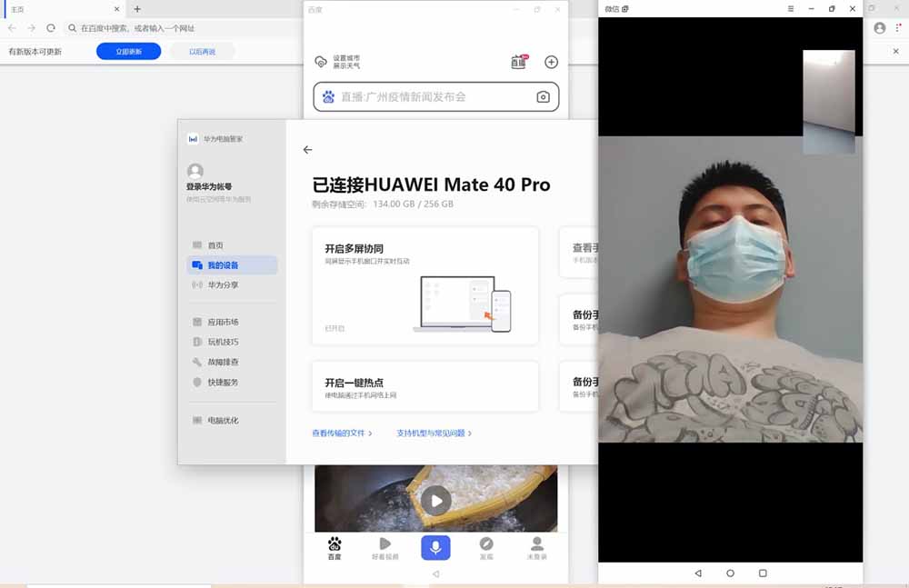
Task: Open 未登录 profile tab in Baidu
Action: [x=537, y=548]
